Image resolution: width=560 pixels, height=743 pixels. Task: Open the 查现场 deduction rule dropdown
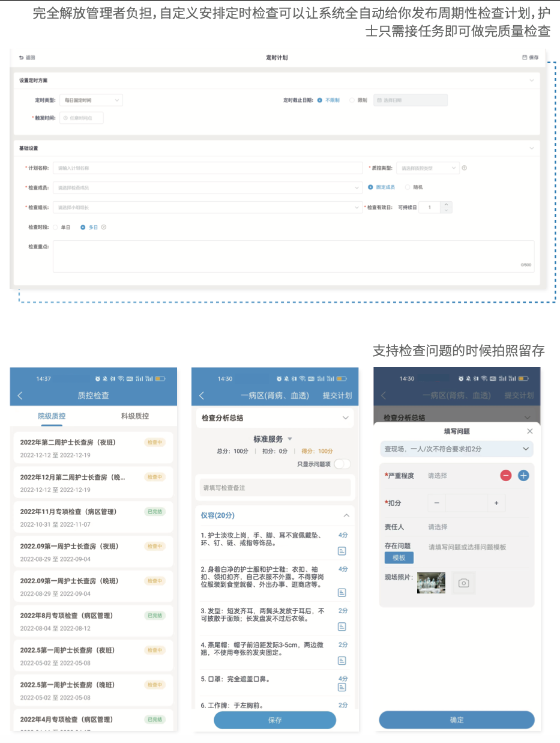click(457, 449)
